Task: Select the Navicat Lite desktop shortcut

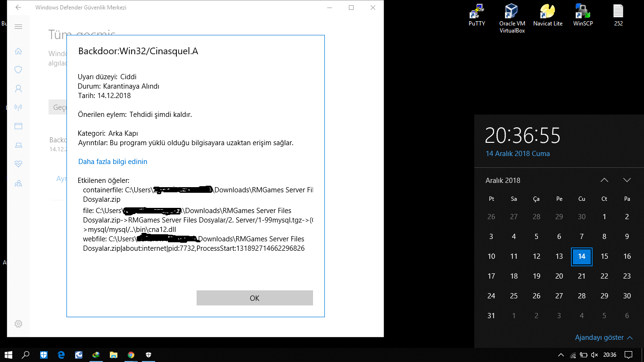Action: pos(547,15)
